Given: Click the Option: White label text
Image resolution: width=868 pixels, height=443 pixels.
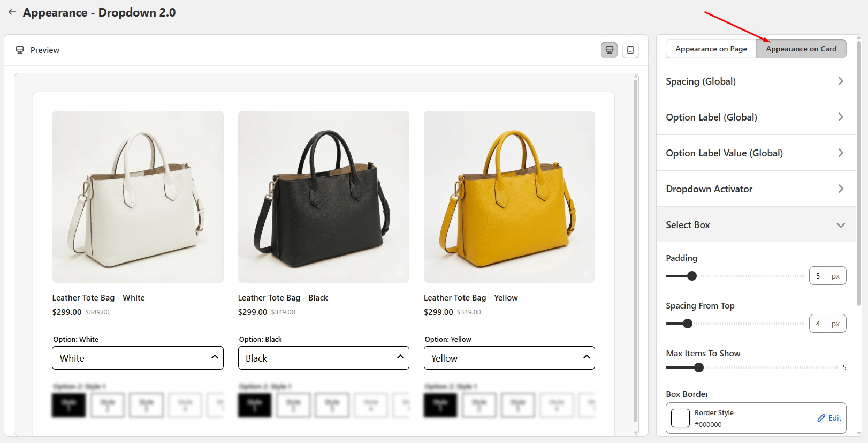Looking at the screenshot, I should tap(75, 339).
